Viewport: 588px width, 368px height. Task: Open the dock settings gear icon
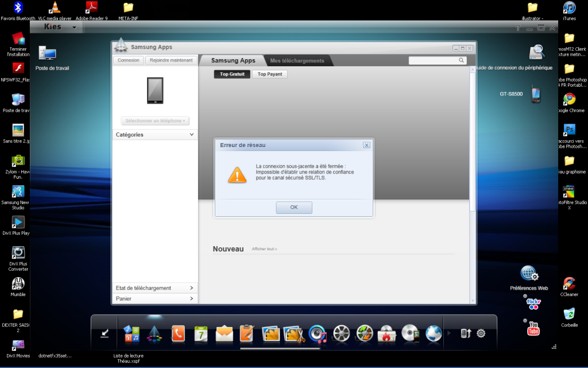pyautogui.click(x=481, y=333)
